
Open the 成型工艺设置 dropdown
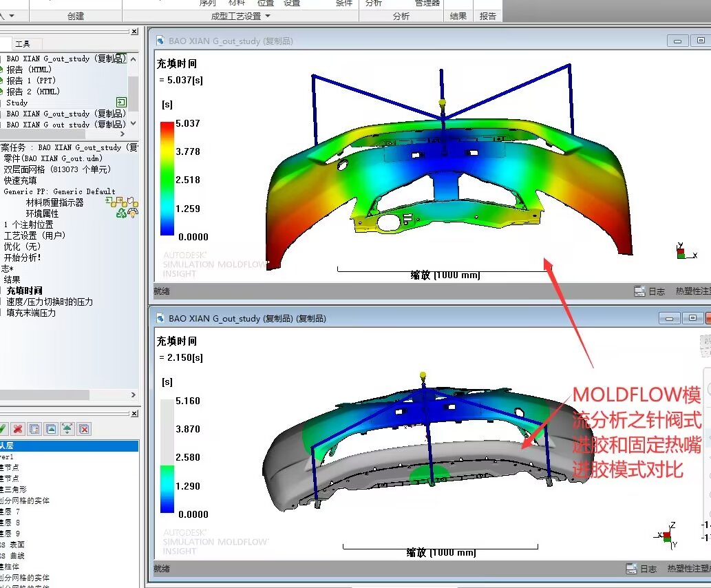coord(240,16)
